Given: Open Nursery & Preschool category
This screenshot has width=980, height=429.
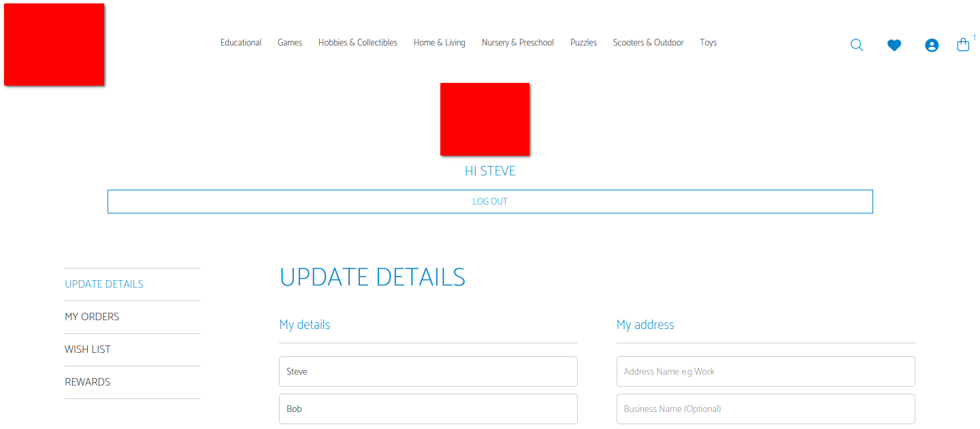Looking at the screenshot, I should coord(518,43).
